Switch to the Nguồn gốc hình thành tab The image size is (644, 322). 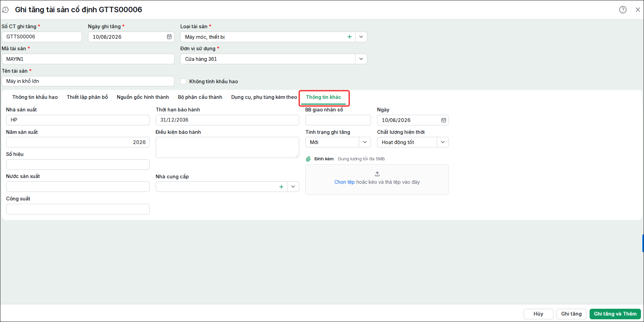pyautogui.click(x=143, y=97)
